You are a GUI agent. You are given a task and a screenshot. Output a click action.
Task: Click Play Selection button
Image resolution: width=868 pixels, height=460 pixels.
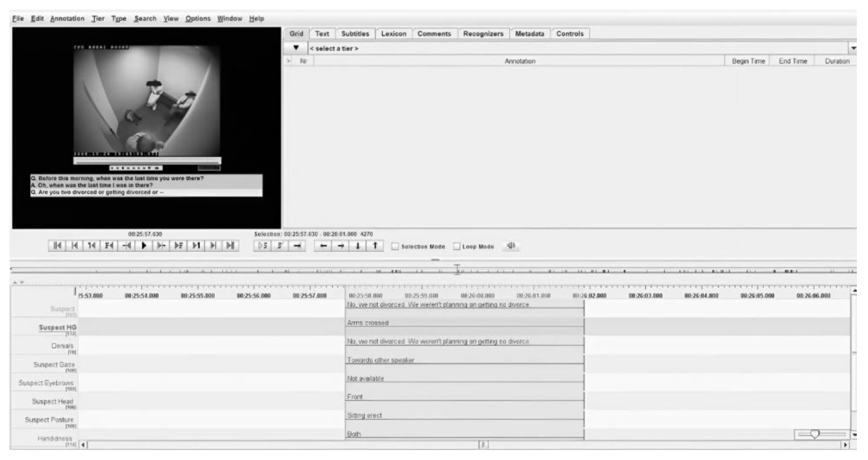[x=262, y=246]
